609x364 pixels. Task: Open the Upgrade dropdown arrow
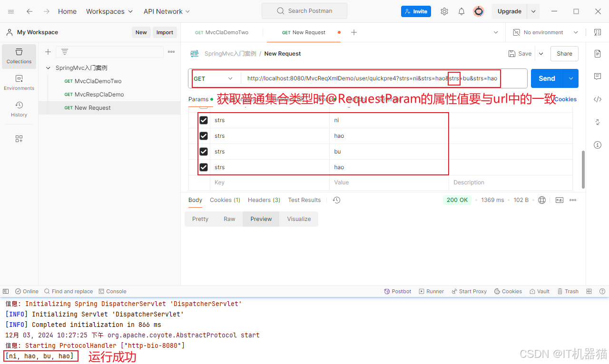pos(533,11)
